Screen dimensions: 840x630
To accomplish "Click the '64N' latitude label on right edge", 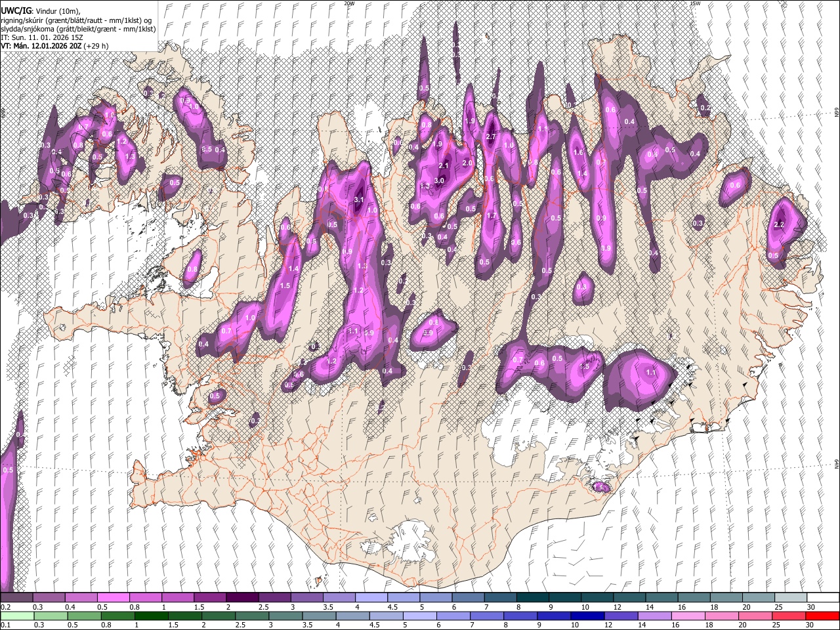I will pos(837,463).
